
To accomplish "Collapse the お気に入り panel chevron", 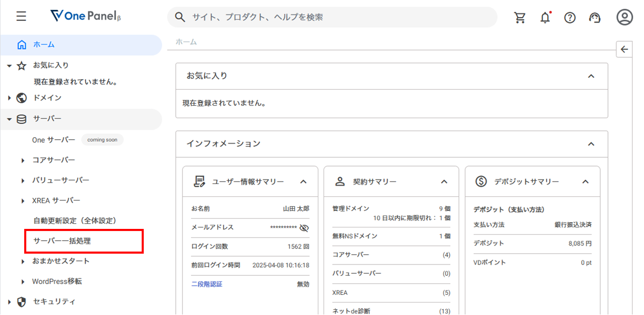I will (591, 76).
